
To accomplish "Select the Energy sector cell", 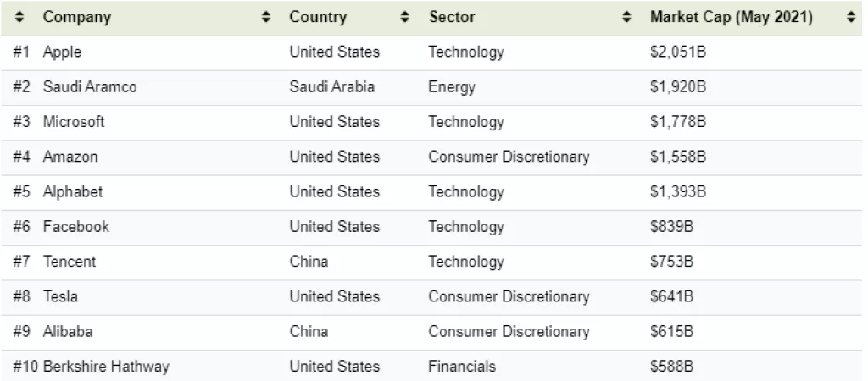I will click(x=452, y=87).
